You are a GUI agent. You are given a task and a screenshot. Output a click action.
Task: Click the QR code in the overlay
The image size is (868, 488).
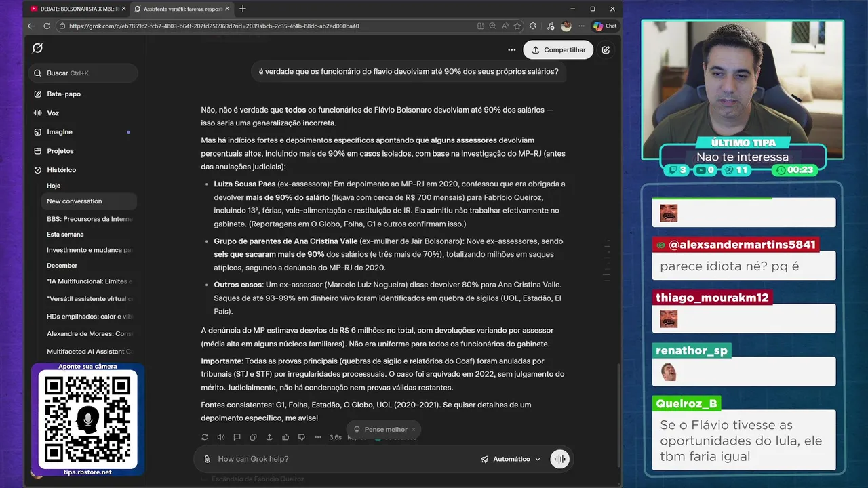pyautogui.click(x=87, y=420)
